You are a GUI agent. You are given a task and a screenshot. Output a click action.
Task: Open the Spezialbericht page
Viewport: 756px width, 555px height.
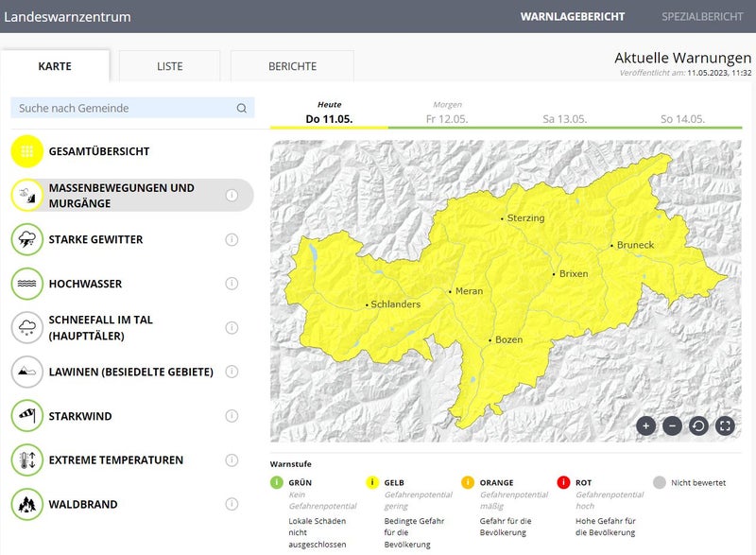(x=701, y=17)
